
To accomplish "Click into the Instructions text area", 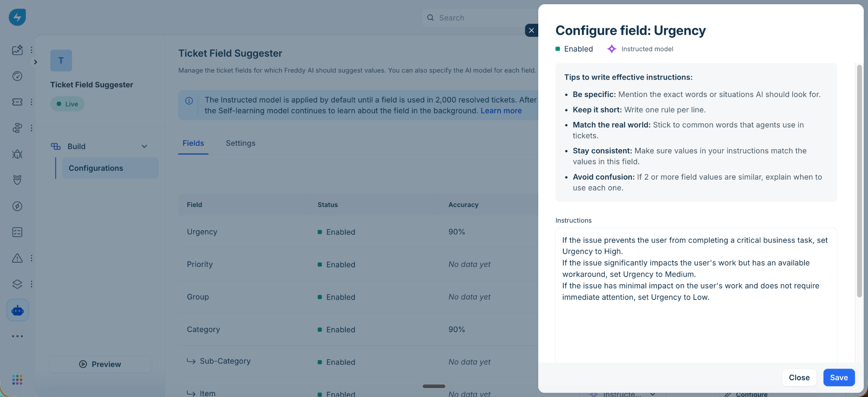I will (x=696, y=295).
